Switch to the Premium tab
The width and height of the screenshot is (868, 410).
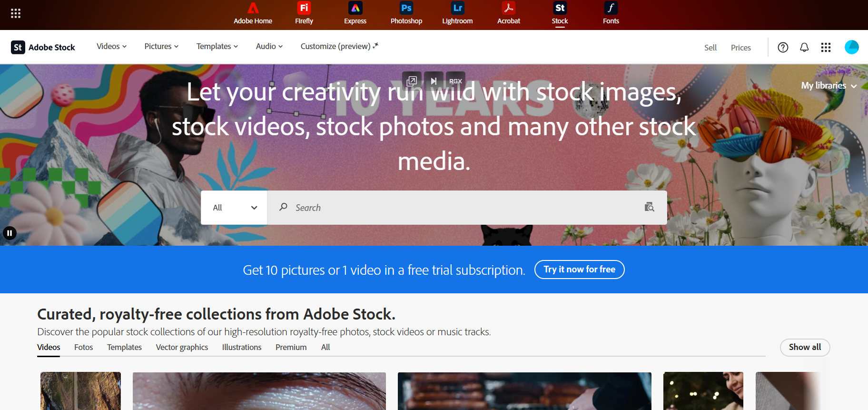pyautogui.click(x=291, y=348)
